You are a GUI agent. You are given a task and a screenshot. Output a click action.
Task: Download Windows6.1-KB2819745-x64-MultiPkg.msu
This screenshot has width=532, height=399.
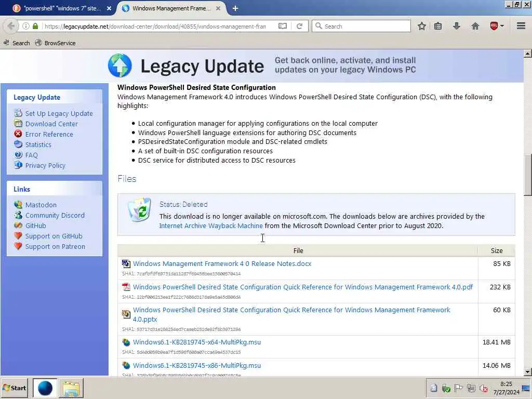[197, 342]
